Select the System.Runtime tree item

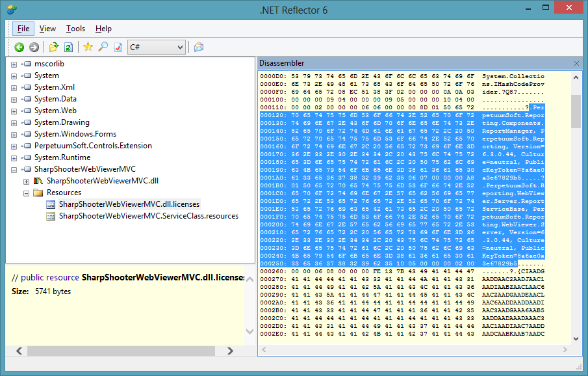62,157
